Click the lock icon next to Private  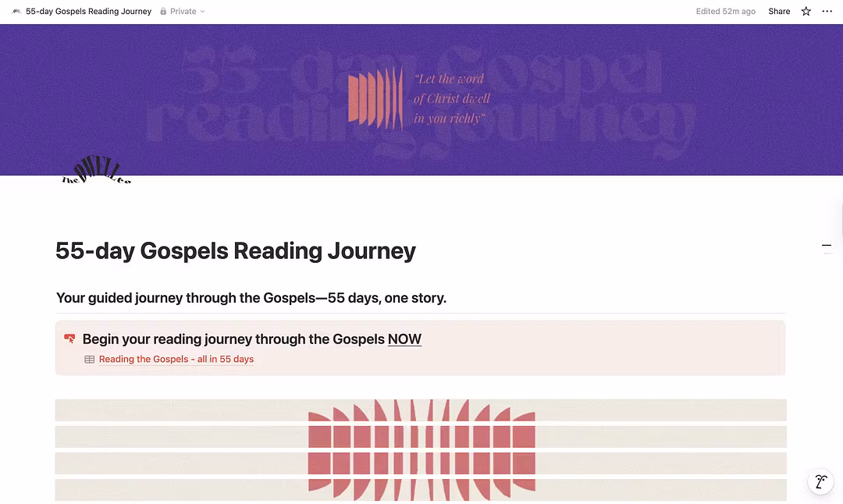click(163, 12)
